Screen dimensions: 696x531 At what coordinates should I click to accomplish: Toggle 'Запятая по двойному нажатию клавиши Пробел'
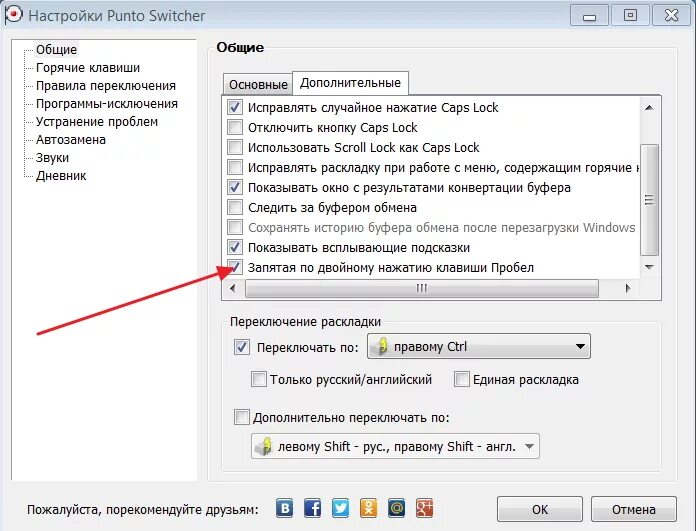(x=235, y=267)
